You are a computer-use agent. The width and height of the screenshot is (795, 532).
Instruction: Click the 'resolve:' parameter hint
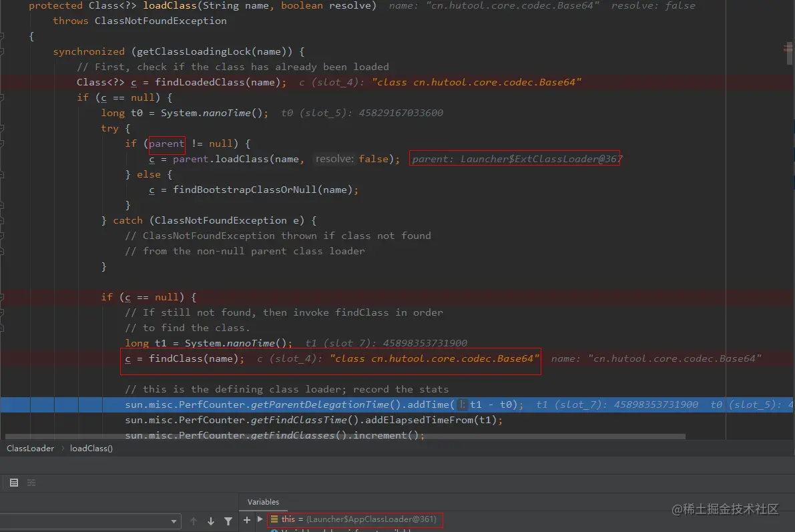(x=334, y=159)
